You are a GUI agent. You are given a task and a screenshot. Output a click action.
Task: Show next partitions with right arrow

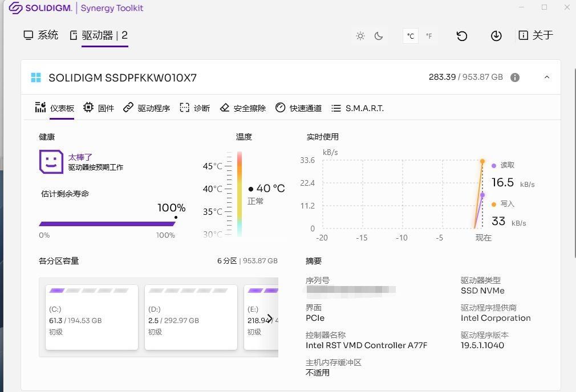(270, 318)
